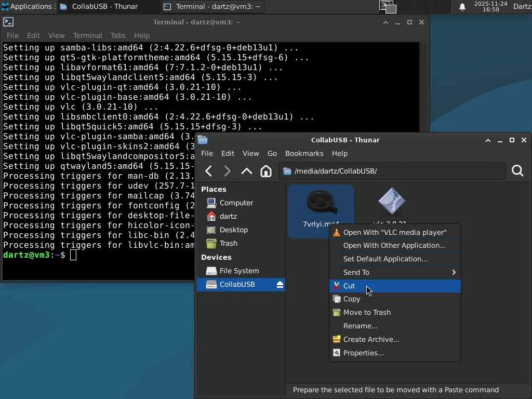Open Thunar View menu
The width and height of the screenshot is (532, 399).
tap(251, 154)
